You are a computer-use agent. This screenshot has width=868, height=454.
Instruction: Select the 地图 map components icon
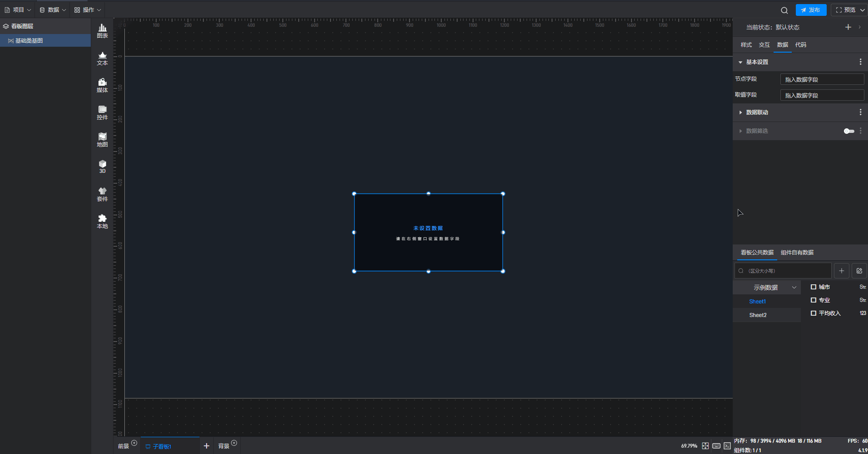[x=102, y=140]
